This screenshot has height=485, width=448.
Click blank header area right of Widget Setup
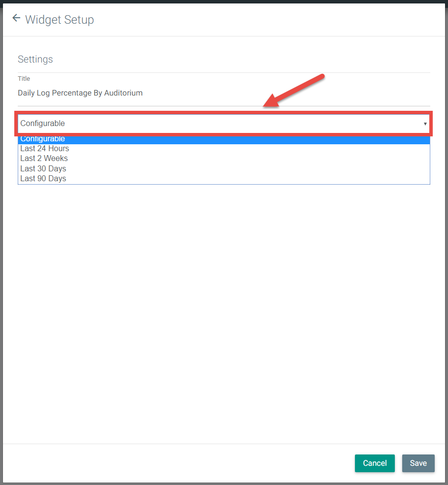pyautogui.click(x=271, y=20)
